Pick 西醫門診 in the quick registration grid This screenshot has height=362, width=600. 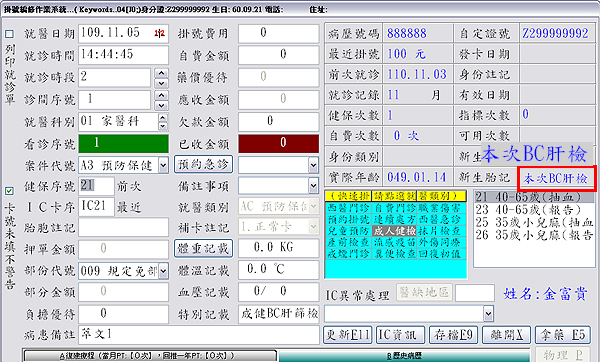pyautogui.click(x=348, y=208)
